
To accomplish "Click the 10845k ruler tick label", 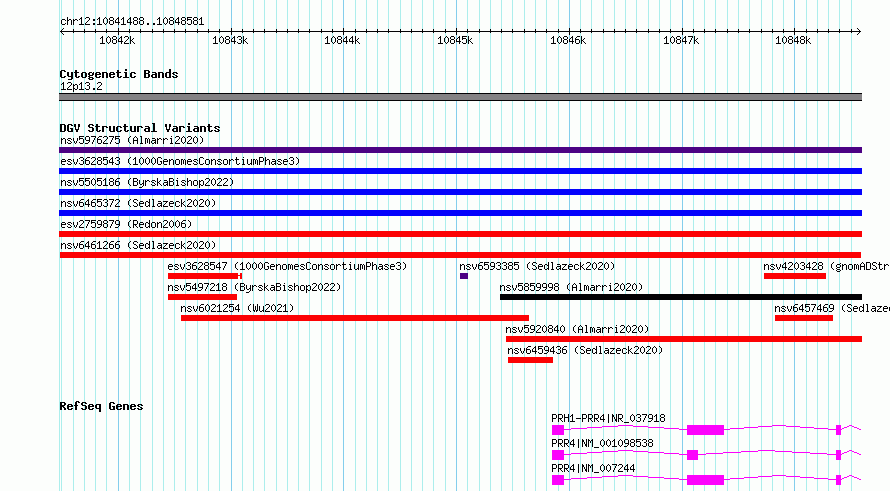I will coord(455,40).
